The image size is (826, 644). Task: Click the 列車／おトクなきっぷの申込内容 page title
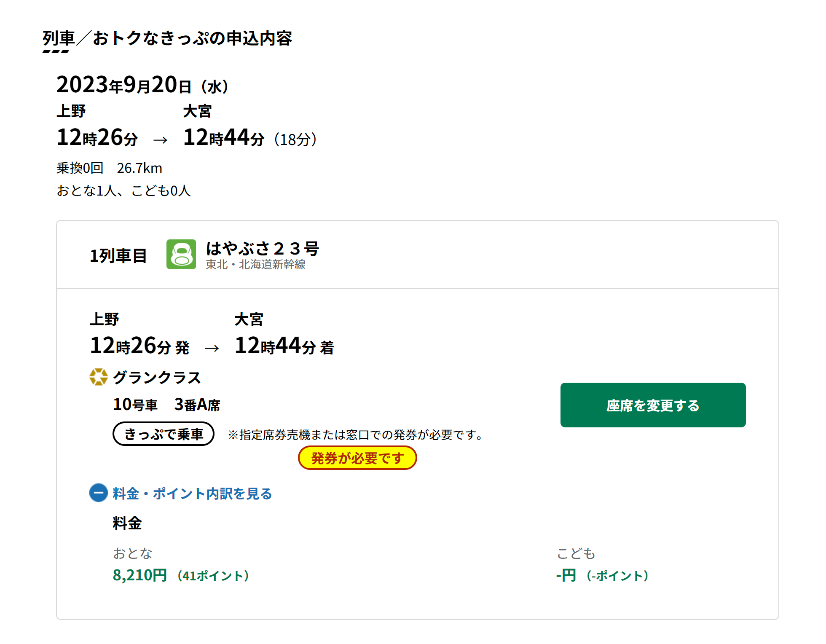click(167, 38)
